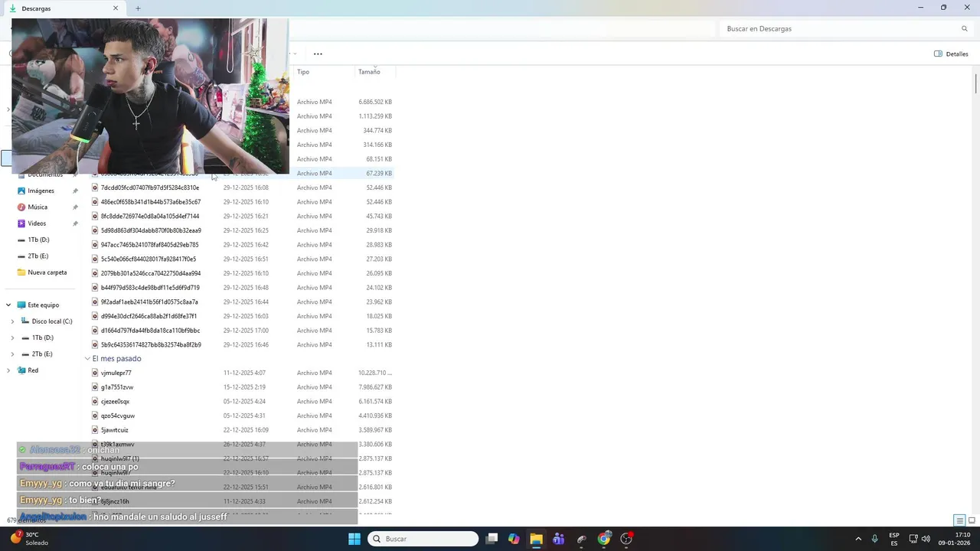Switch to details list view in status bar

coord(959,520)
